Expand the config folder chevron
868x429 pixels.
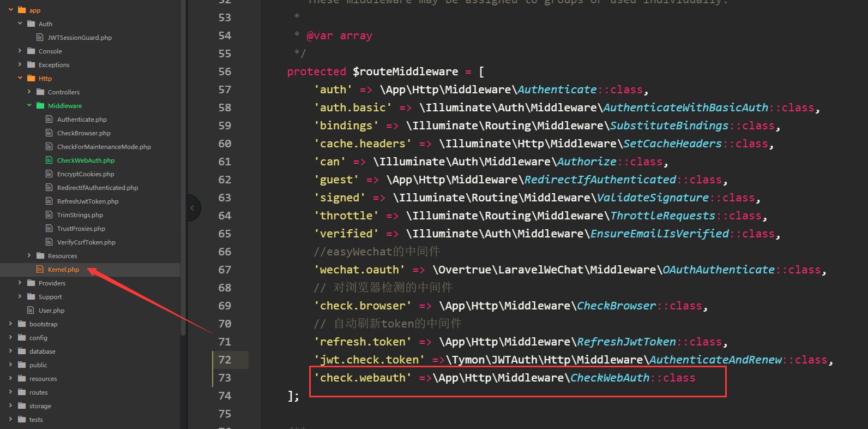[x=11, y=337]
